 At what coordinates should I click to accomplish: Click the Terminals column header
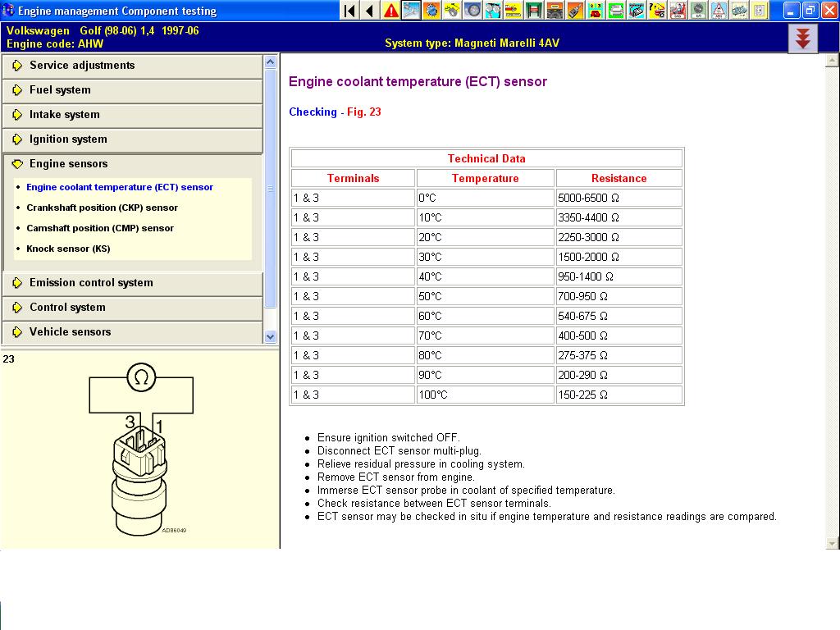point(353,178)
